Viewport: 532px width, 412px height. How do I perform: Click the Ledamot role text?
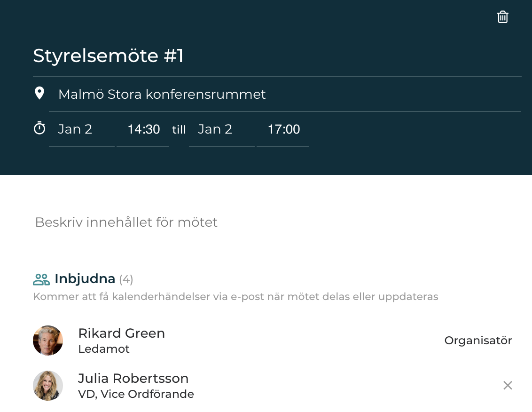pyautogui.click(x=104, y=349)
